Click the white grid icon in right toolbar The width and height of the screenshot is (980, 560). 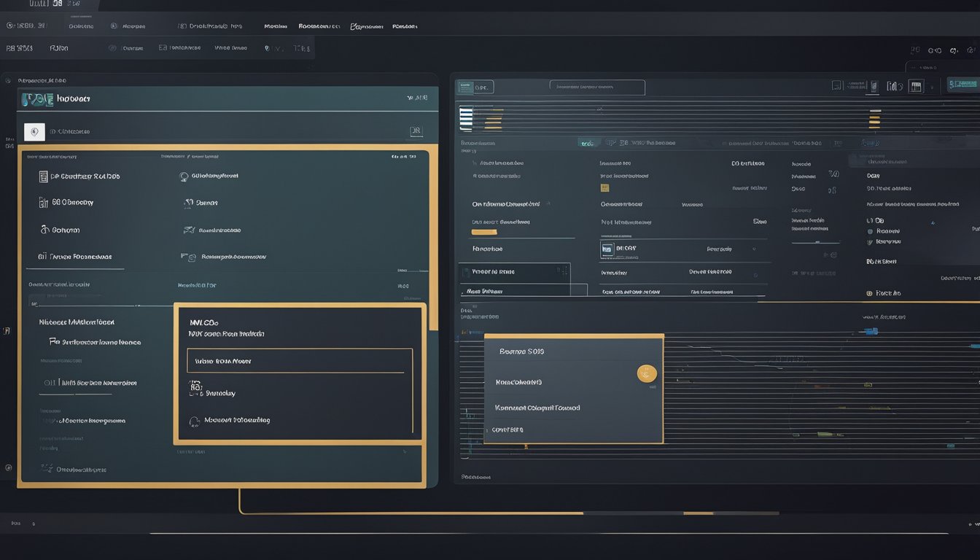tap(915, 87)
